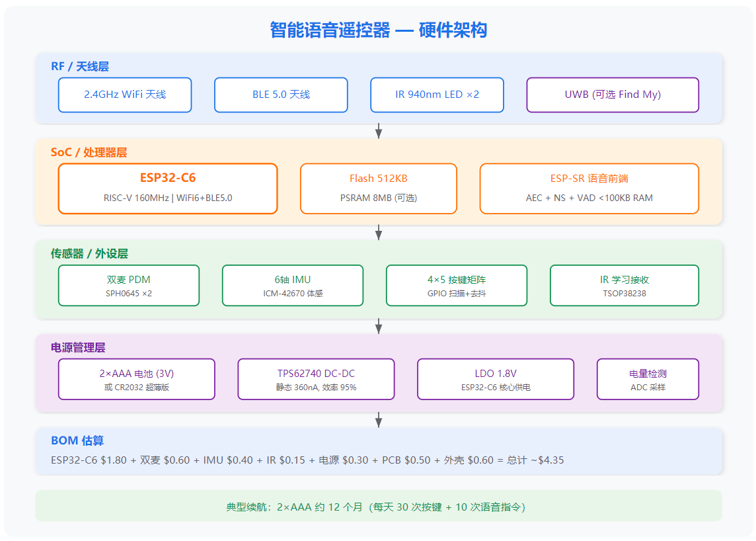756x541 pixels.
Task: Select the TSOP38238 text
Action: [624, 294]
